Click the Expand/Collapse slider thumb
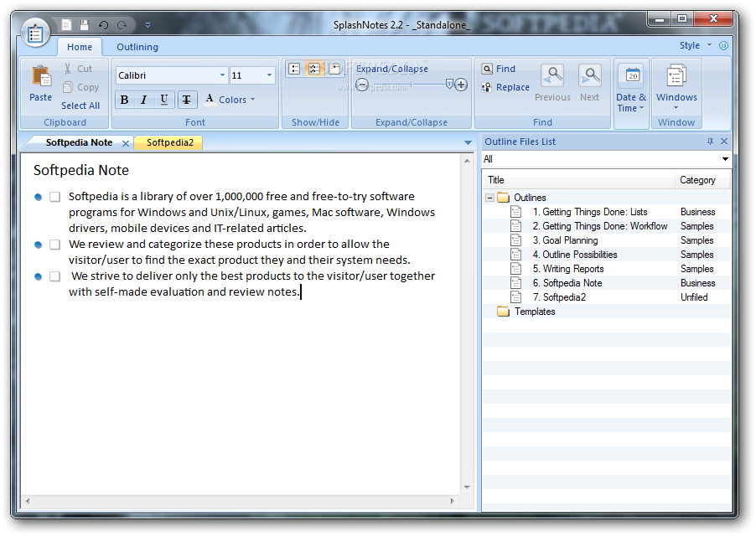 449,85
